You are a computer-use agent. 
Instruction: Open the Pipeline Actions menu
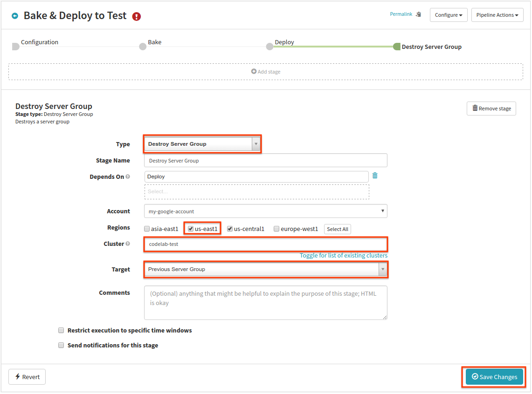497,15
